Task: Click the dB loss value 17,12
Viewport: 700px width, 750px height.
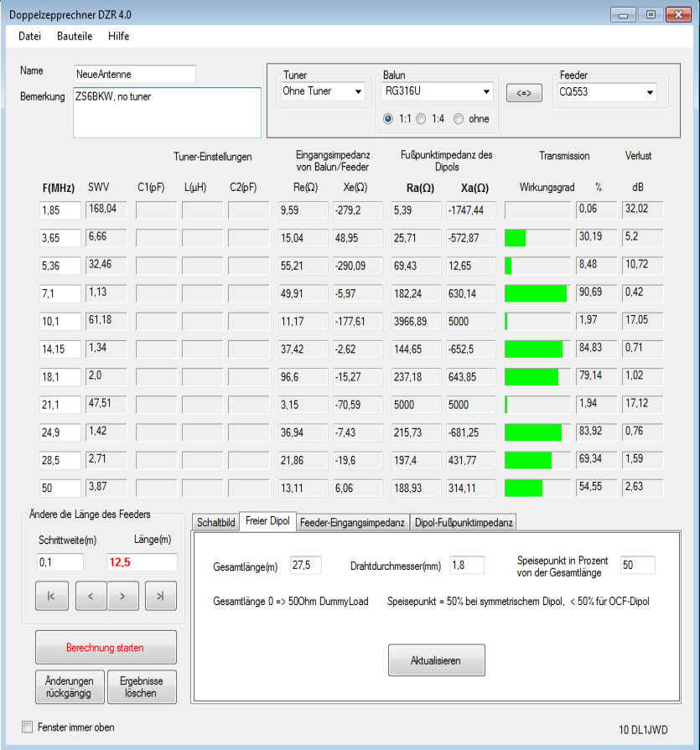Action: pos(643,404)
